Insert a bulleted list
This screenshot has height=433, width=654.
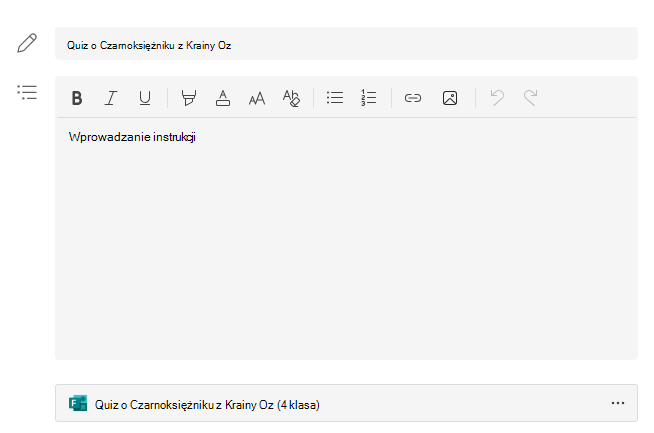click(x=335, y=98)
